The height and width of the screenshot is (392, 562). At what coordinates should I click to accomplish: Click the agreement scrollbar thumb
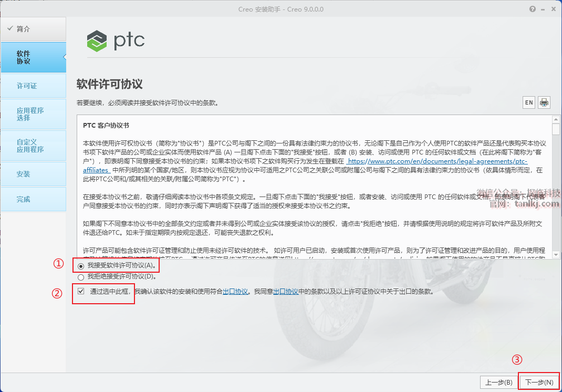(x=556, y=129)
